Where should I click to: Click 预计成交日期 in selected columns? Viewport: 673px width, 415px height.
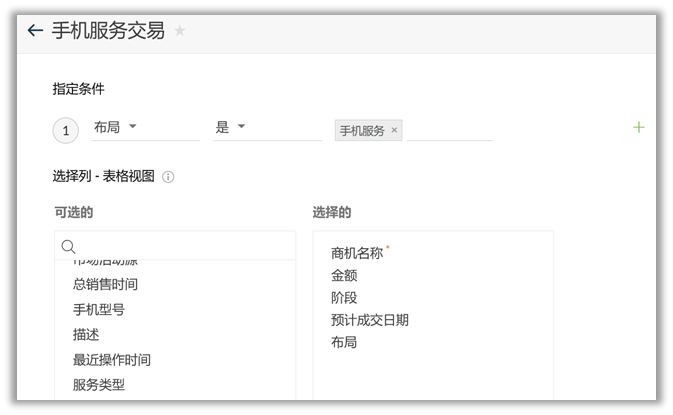tap(369, 320)
